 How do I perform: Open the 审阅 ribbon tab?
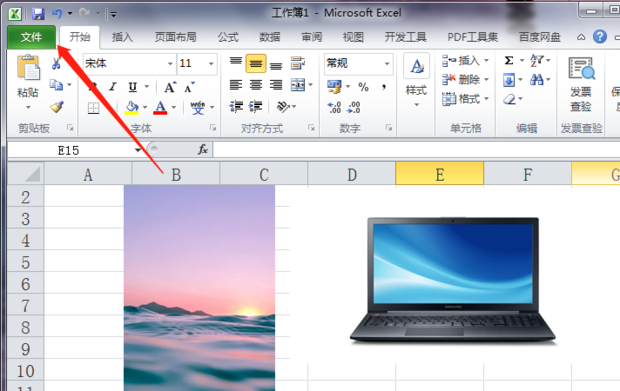click(x=312, y=37)
